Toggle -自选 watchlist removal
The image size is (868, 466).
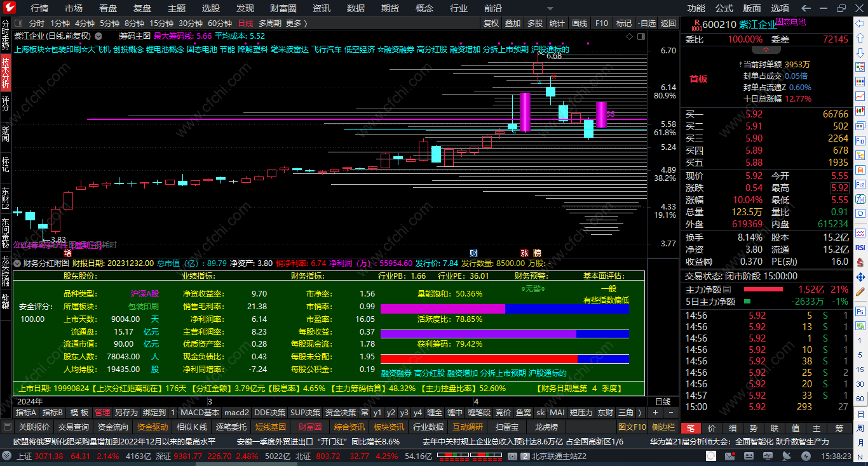(x=646, y=23)
